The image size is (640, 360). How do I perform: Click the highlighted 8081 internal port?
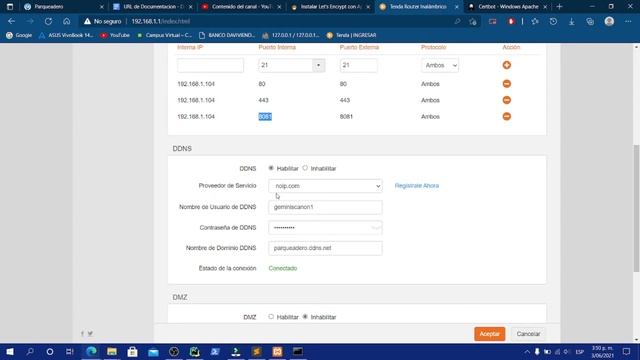(265, 117)
